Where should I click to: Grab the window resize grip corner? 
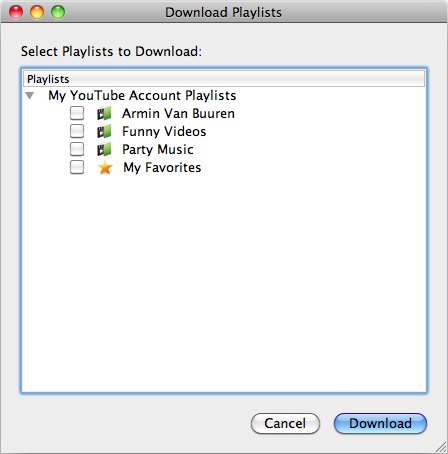point(441,447)
